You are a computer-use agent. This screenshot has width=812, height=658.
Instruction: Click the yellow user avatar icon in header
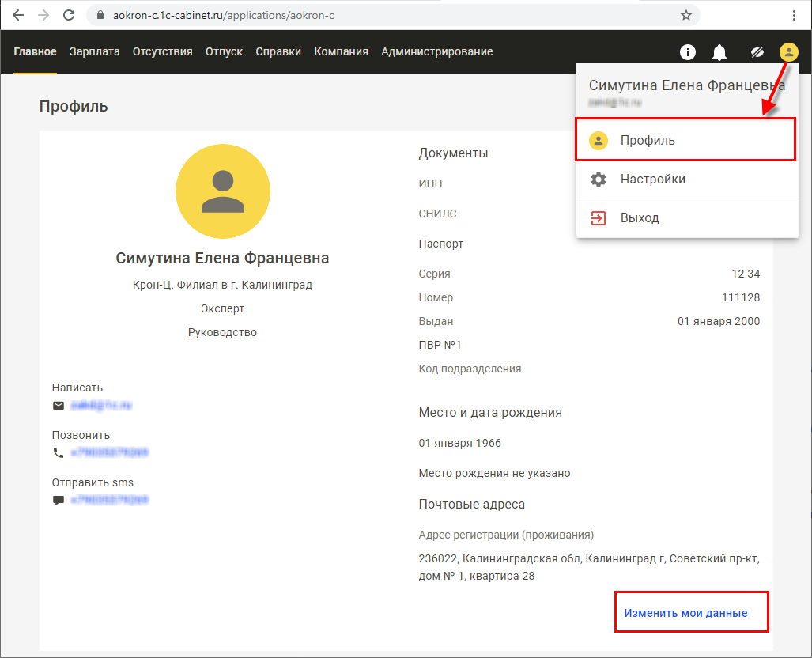tap(788, 52)
